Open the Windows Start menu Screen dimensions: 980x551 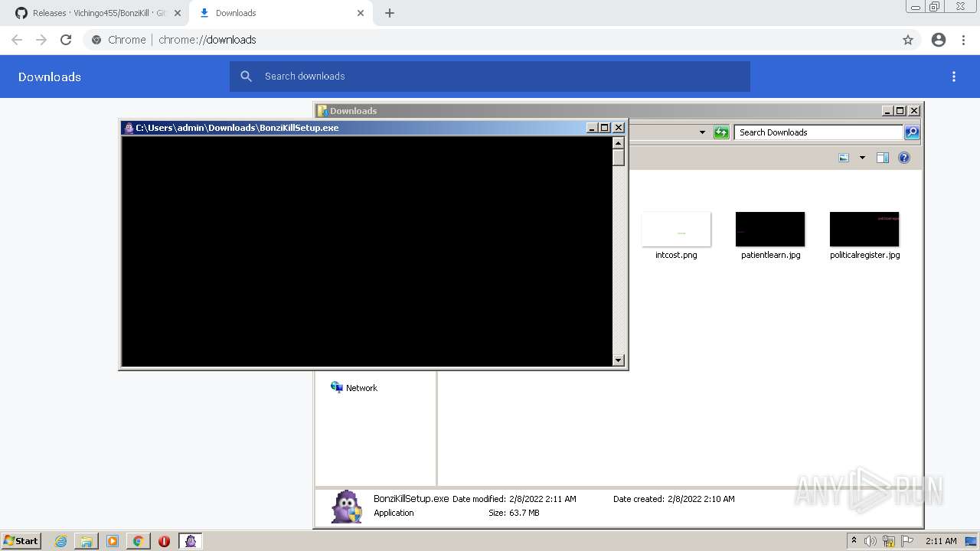pyautogui.click(x=21, y=541)
